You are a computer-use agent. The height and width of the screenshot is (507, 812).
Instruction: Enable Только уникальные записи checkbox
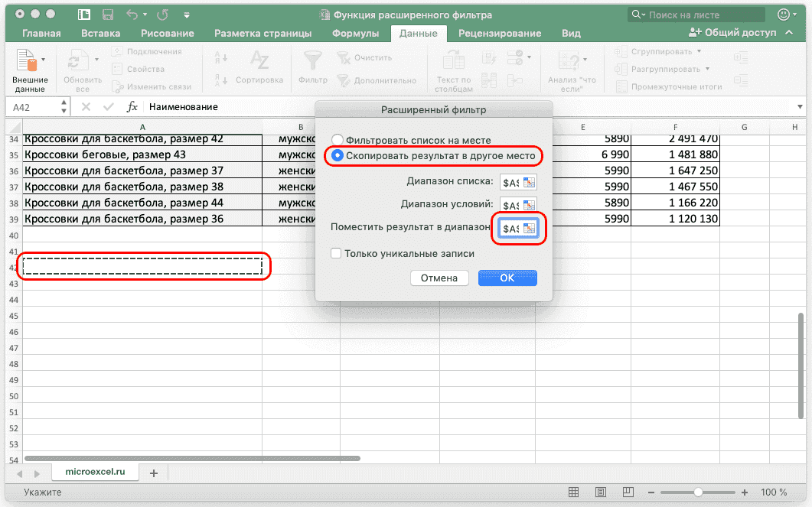point(336,254)
